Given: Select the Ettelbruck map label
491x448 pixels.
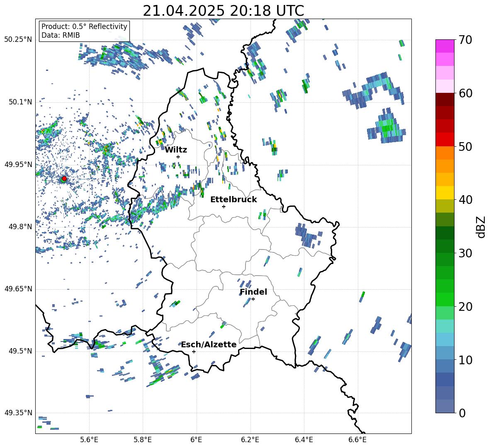Looking at the screenshot, I should click(x=233, y=200).
